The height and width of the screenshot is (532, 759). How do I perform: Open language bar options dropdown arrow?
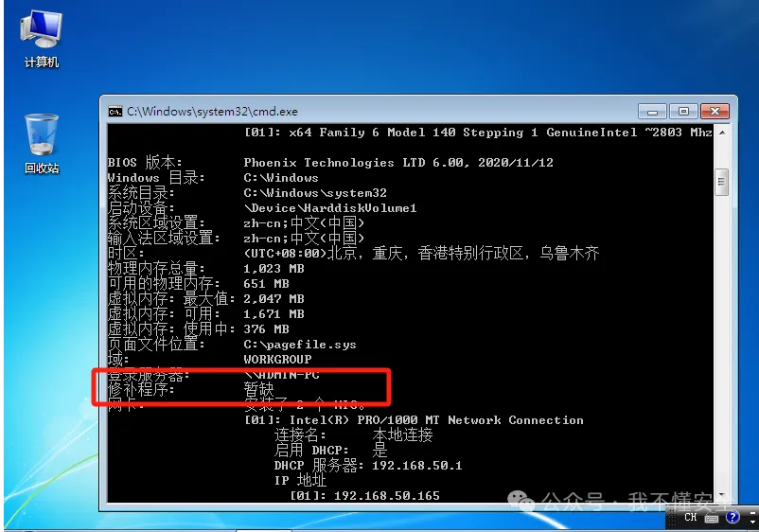(752, 522)
